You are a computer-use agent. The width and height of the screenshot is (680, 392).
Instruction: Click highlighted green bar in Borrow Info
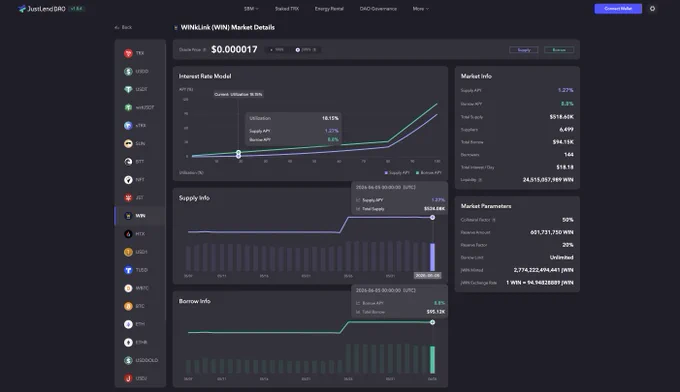432,359
